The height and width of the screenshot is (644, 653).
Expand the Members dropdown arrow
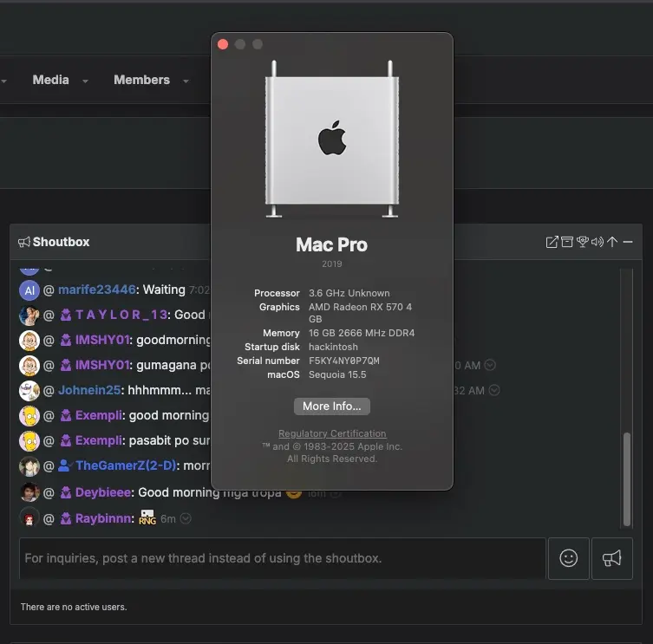tap(186, 81)
